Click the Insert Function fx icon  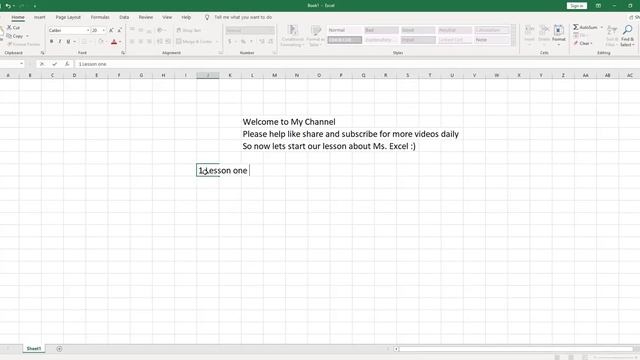[x=67, y=64]
